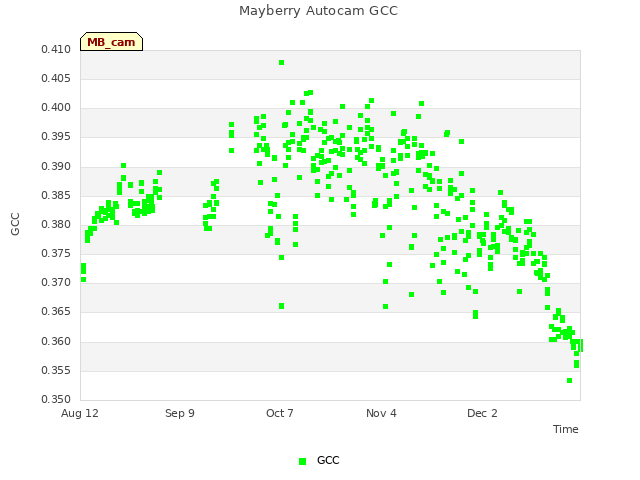Select the Nov 4 x-axis label
This screenshot has width=640, height=480.
tap(381, 413)
